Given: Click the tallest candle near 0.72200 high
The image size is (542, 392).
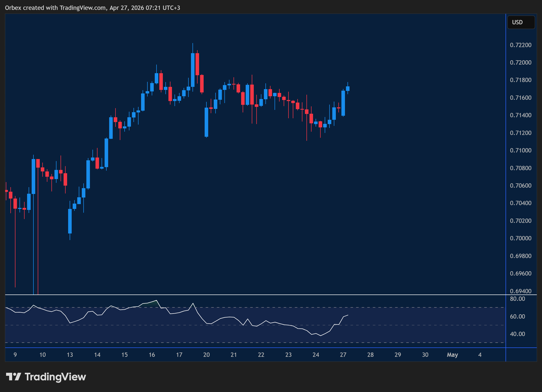Looking at the screenshot, I should (x=193, y=70).
